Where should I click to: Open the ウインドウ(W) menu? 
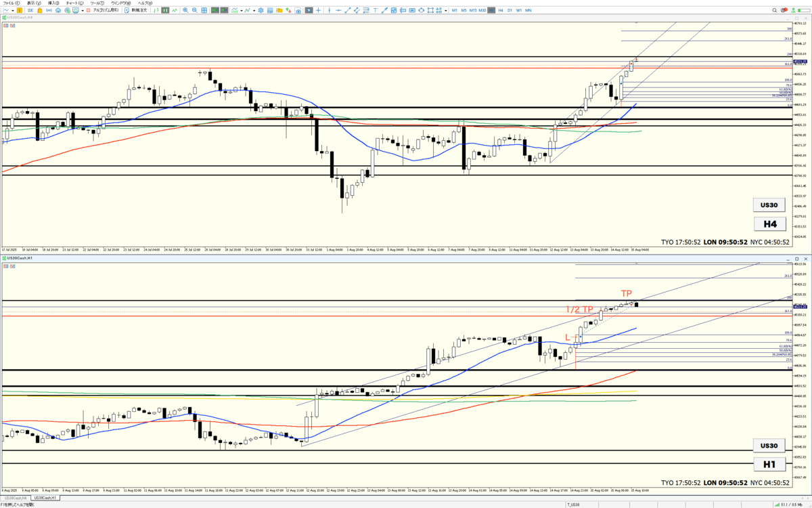[x=121, y=3]
